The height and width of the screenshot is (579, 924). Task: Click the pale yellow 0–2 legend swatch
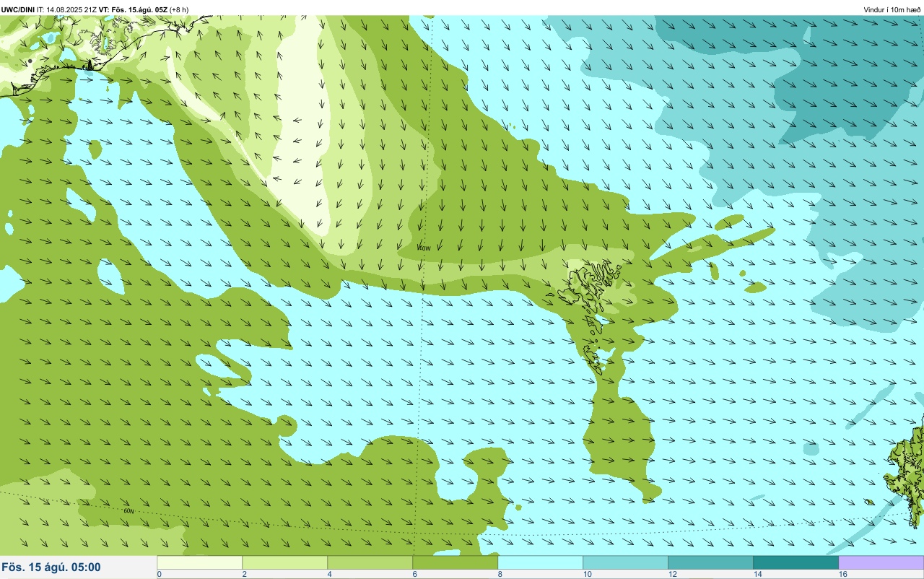200,562
